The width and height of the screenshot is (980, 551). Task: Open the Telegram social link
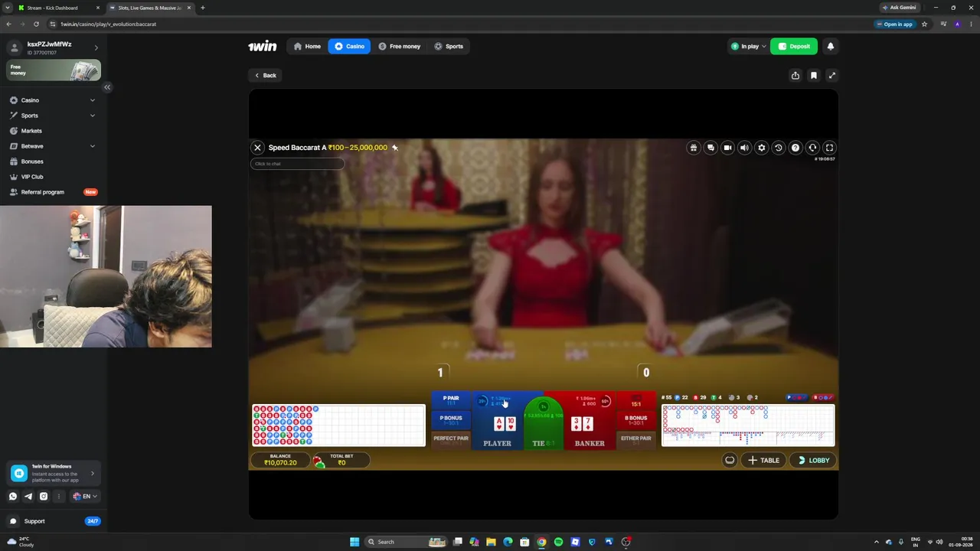pyautogui.click(x=28, y=497)
